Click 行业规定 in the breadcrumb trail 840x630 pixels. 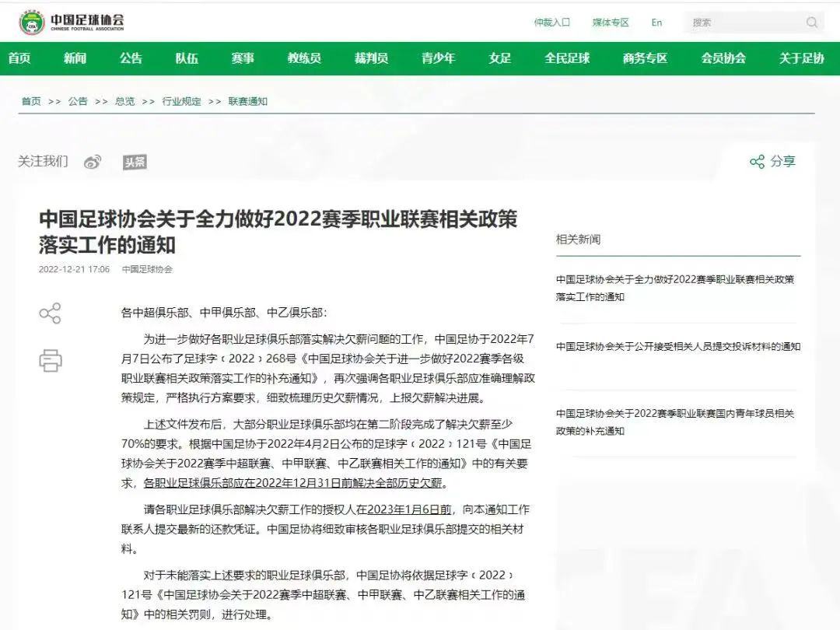pyautogui.click(x=181, y=101)
